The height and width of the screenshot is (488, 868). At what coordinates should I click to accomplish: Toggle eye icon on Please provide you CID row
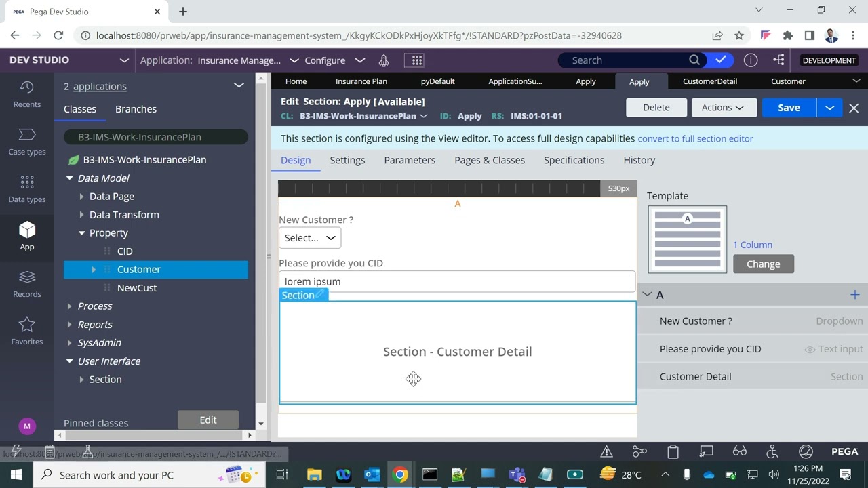[810, 350]
